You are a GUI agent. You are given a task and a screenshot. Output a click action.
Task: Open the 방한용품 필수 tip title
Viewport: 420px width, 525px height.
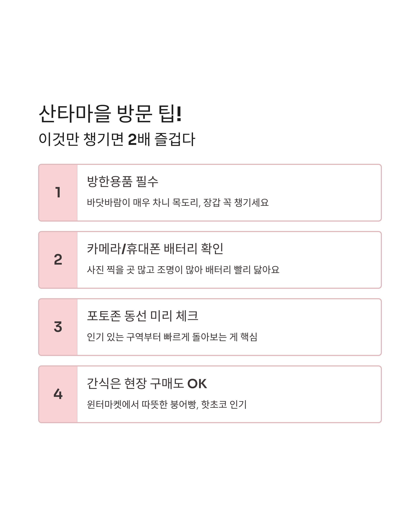coord(122,181)
